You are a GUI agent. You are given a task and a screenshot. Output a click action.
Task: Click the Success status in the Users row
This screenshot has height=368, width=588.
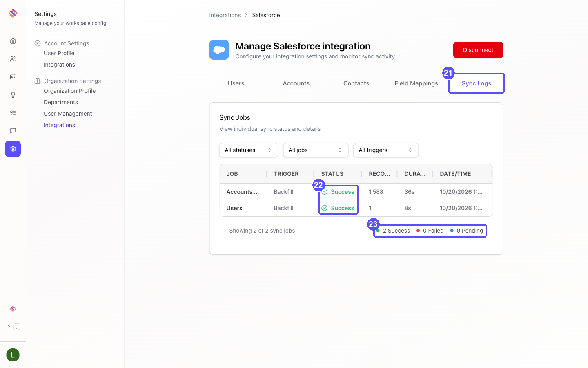tap(338, 208)
